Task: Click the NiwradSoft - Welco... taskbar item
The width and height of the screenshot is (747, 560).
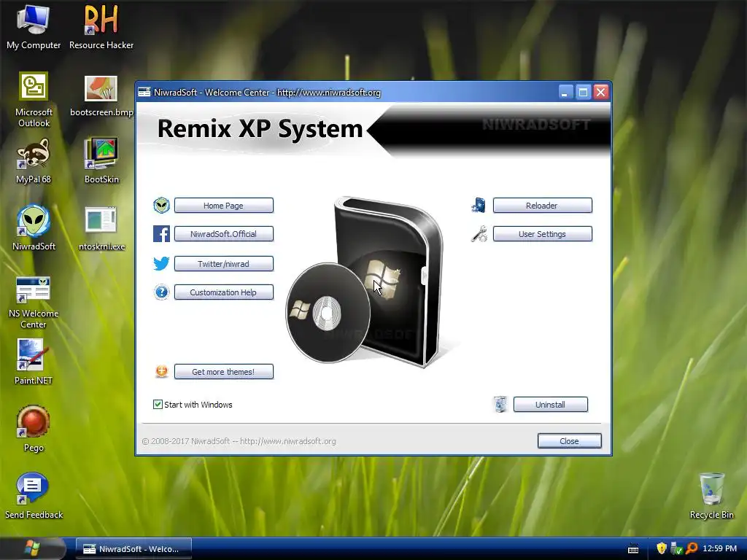Action: [x=133, y=548]
